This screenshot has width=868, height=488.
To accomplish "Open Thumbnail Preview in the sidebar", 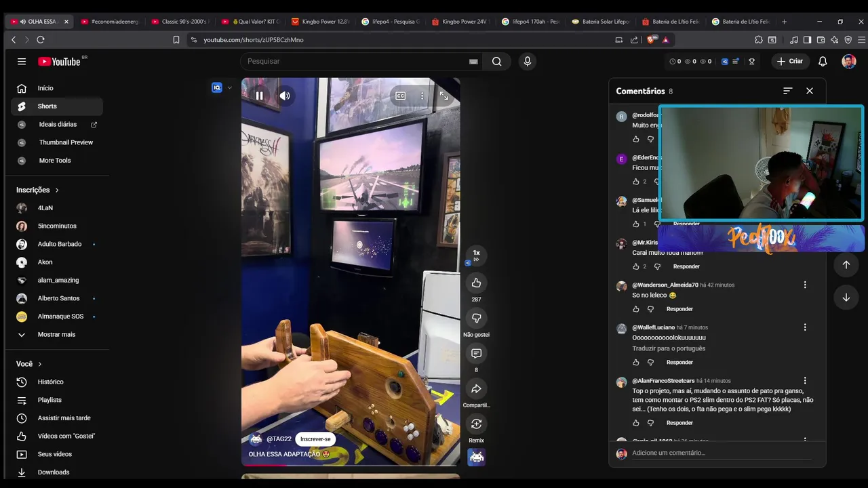I will pyautogui.click(x=57, y=142).
